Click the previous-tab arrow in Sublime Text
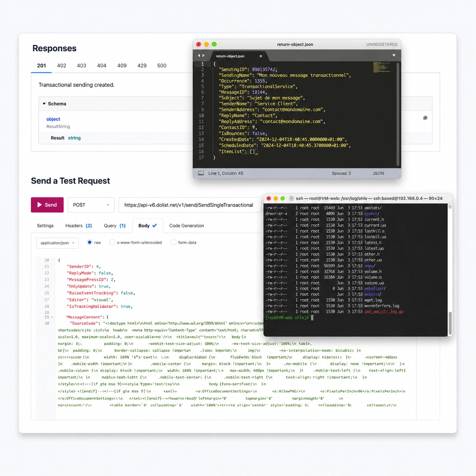Screen dimensions: 476x476 point(199,55)
